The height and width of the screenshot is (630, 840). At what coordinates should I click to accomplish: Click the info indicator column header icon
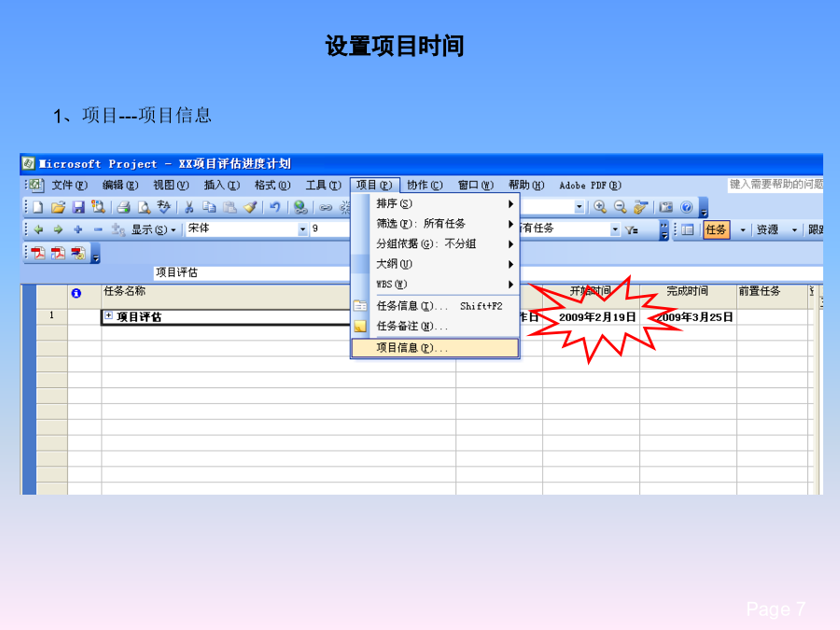[x=77, y=293]
